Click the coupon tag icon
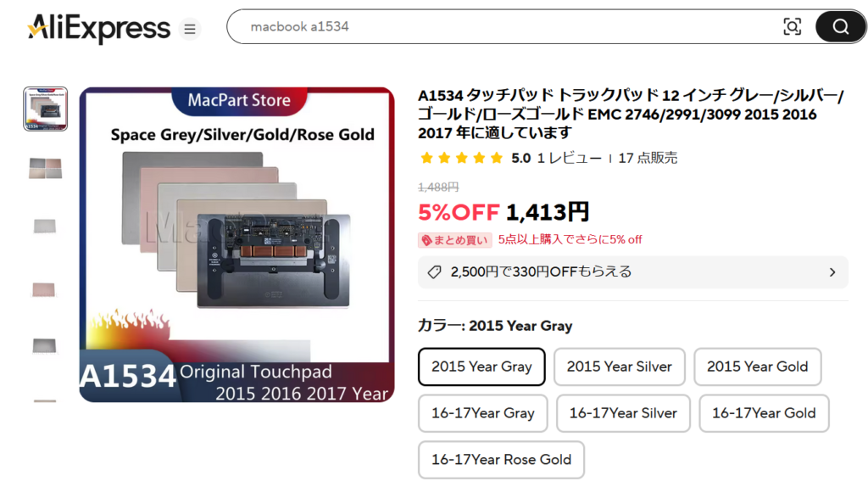Image resolution: width=868 pixels, height=487 pixels. (435, 272)
